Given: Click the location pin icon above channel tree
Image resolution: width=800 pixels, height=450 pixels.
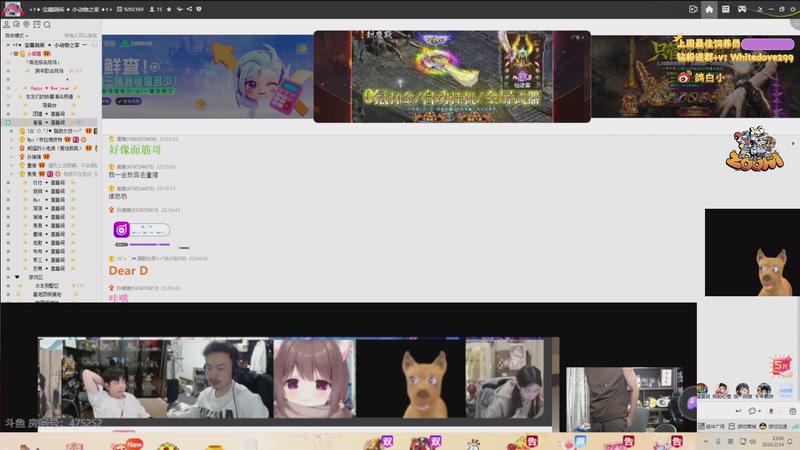Looking at the screenshot, I should coord(27,24).
